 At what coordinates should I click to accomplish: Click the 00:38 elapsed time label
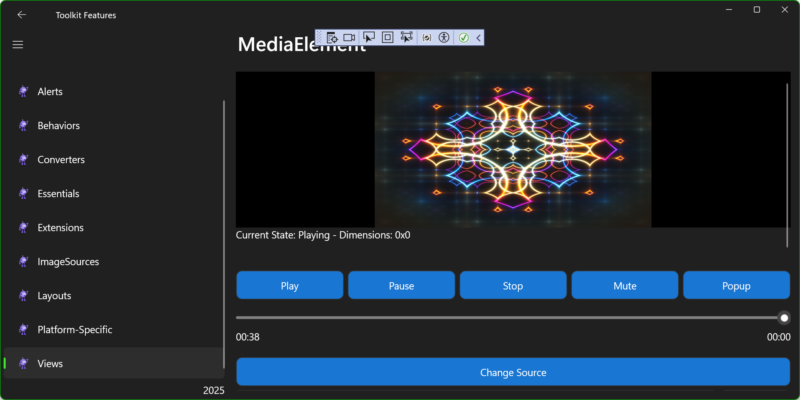pos(247,337)
